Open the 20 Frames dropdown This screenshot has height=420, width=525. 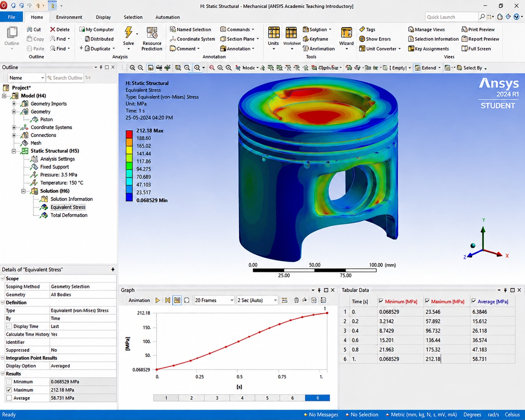214,300
